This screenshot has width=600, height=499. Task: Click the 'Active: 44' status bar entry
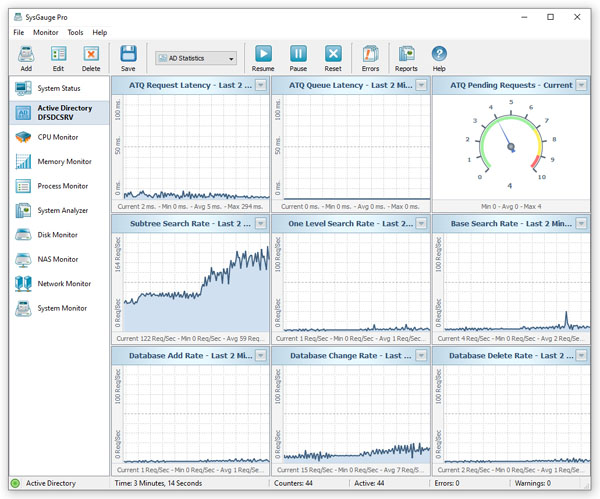click(x=369, y=483)
